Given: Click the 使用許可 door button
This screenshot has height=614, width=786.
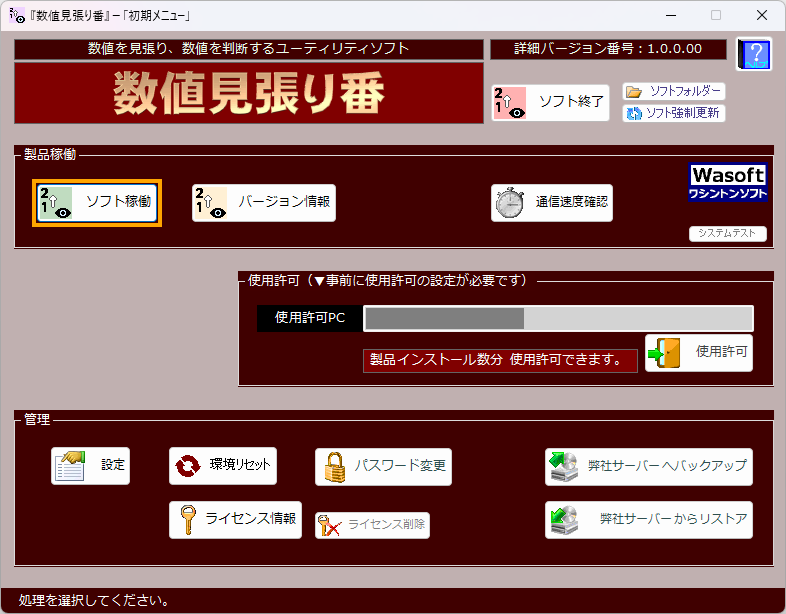Looking at the screenshot, I should click(699, 353).
